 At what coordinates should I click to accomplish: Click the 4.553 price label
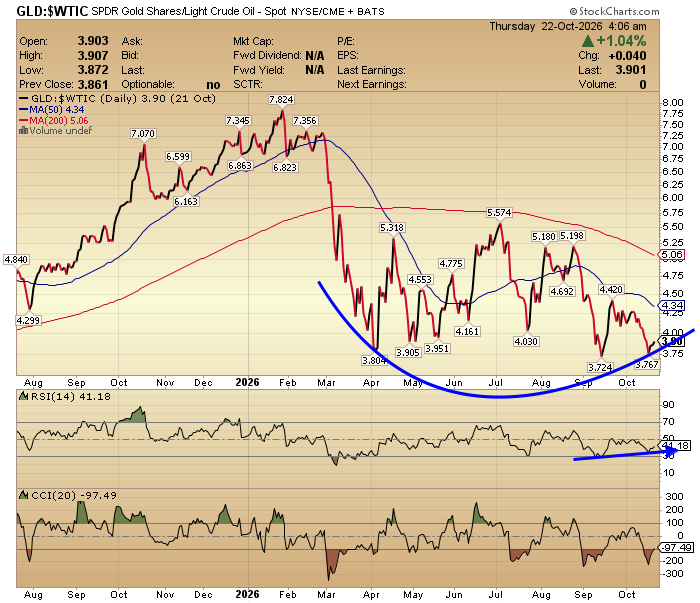click(x=421, y=280)
